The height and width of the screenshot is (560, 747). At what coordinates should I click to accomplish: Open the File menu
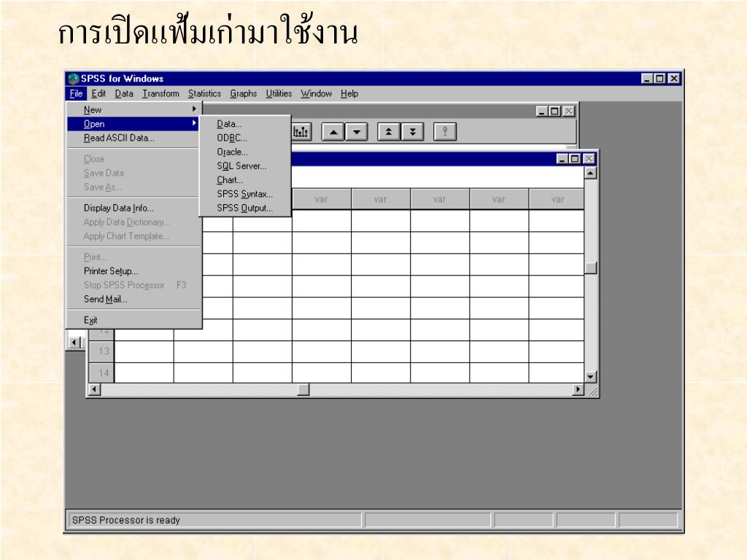tap(76, 93)
